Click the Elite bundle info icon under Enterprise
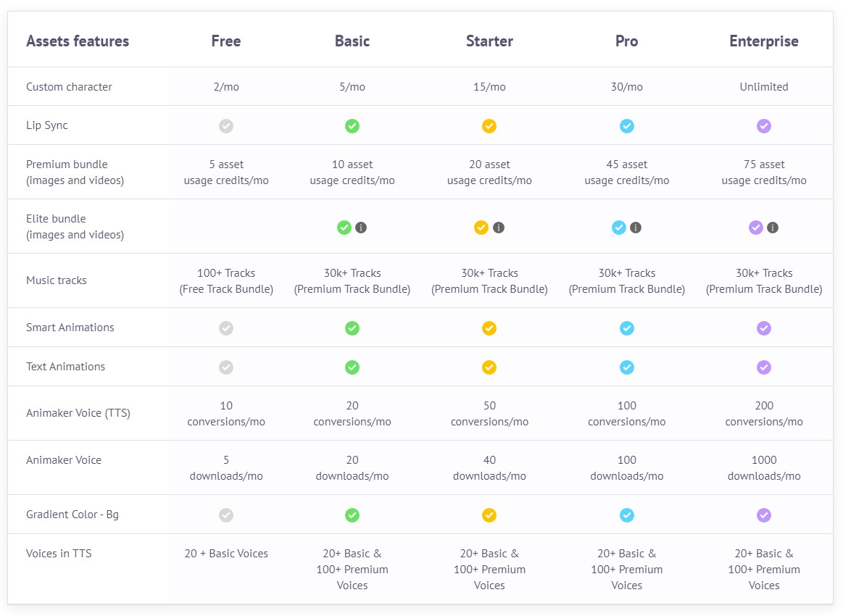Screen dimensions: 843x616 pos(773,228)
